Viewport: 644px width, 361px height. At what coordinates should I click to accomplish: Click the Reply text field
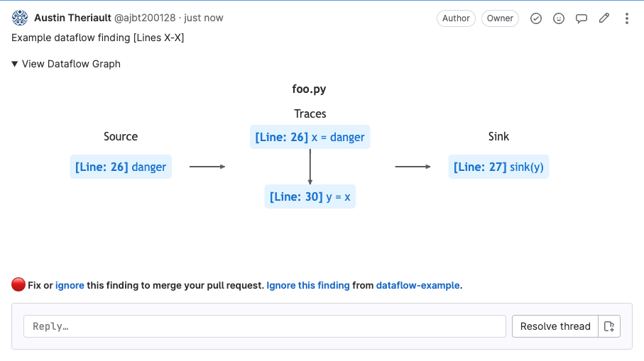[264, 326]
